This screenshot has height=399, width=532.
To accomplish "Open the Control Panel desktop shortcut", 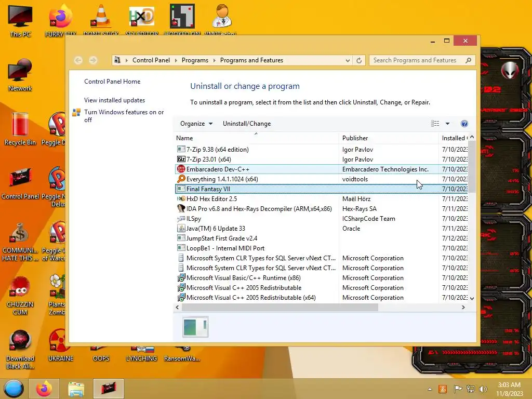I will pyautogui.click(x=20, y=183).
